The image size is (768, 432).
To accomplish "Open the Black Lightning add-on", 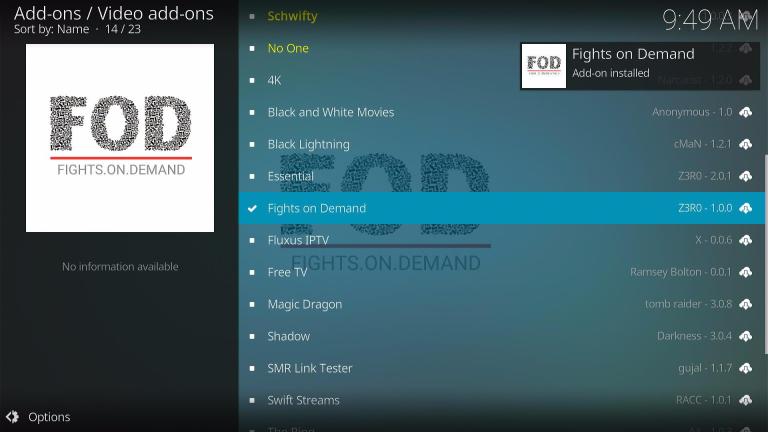I will [502, 144].
